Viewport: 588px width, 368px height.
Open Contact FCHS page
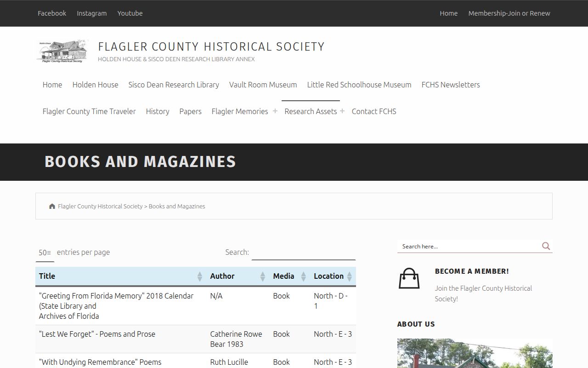374,111
